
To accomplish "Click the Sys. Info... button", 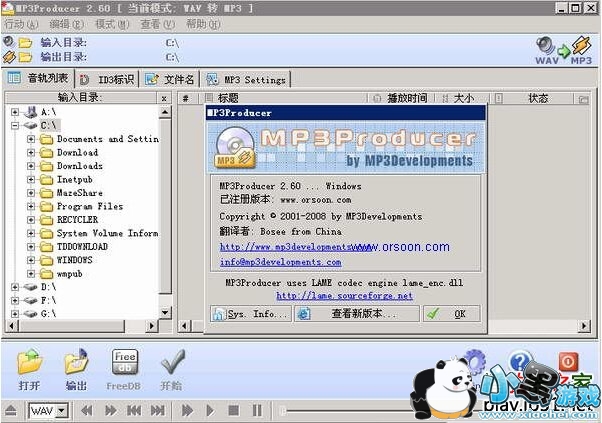I will (x=251, y=314).
